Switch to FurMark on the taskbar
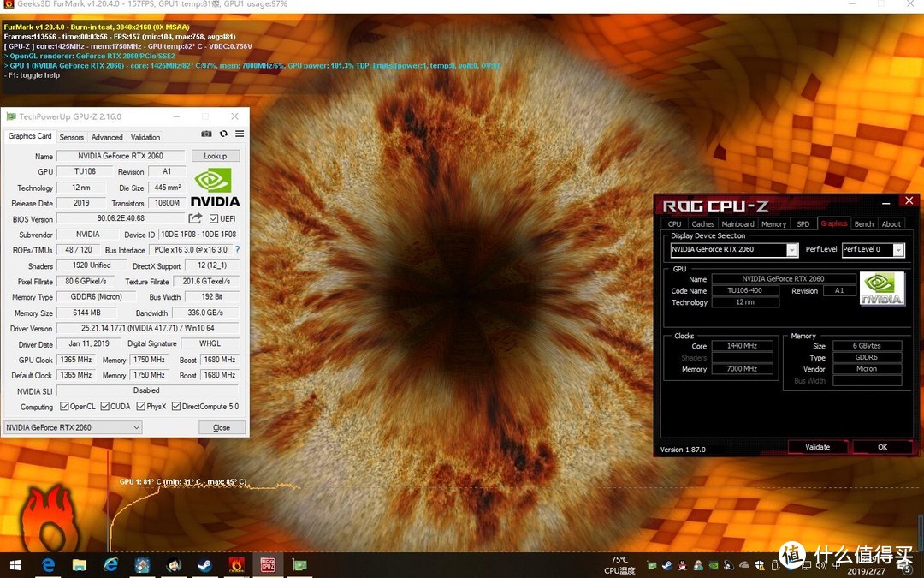This screenshot has height=578, width=924. 236,565
